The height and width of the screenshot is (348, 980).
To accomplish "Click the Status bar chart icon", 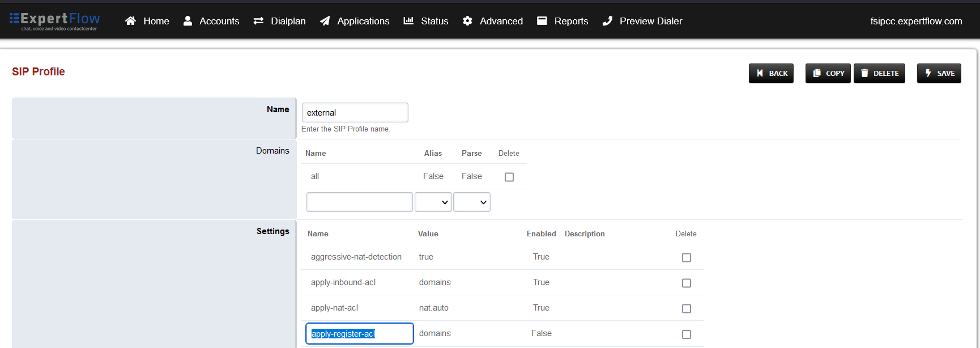I will click(408, 21).
